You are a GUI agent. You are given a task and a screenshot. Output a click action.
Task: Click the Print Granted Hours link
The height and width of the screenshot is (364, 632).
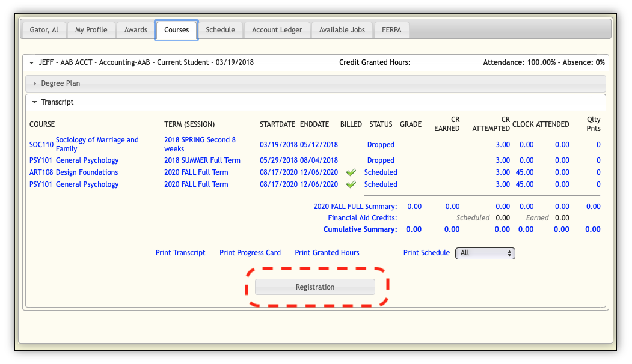point(327,253)
